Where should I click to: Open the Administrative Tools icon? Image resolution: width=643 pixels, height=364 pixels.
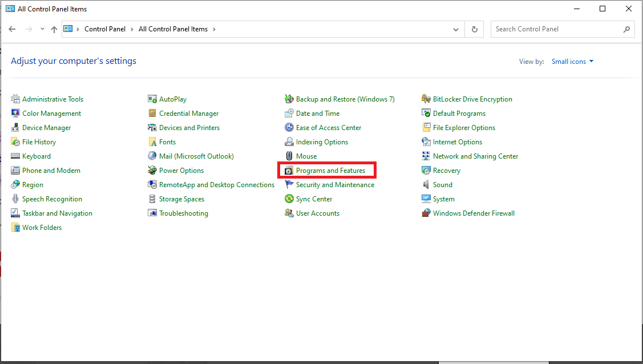pyautogui.click(x=15, y=99)
